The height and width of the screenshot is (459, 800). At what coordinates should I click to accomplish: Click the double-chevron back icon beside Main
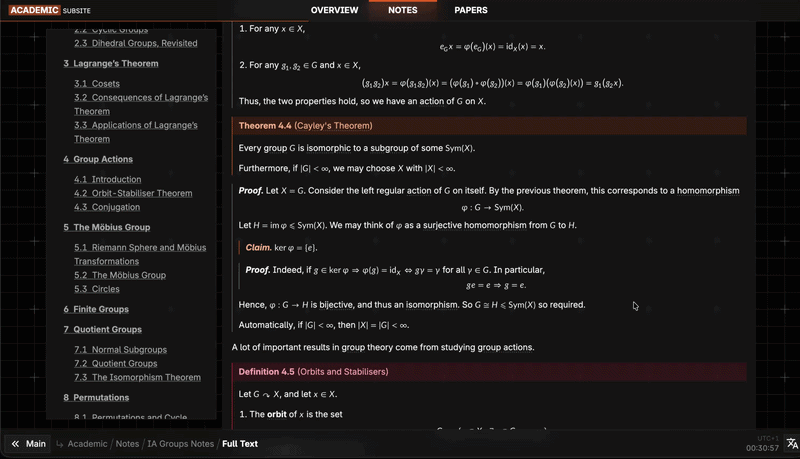[x=15, y=444]
